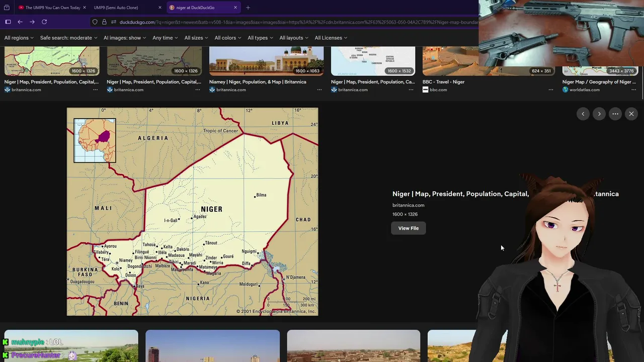This screenshot has height=362, width=644.
Task: Close the 'The UMP9 You Can Own Today' tab
Action: point(85,8)
